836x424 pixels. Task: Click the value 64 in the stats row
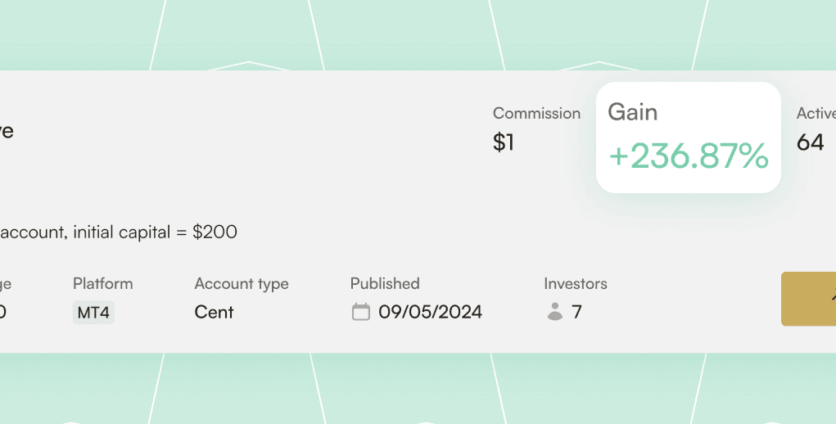coord(810,143)
